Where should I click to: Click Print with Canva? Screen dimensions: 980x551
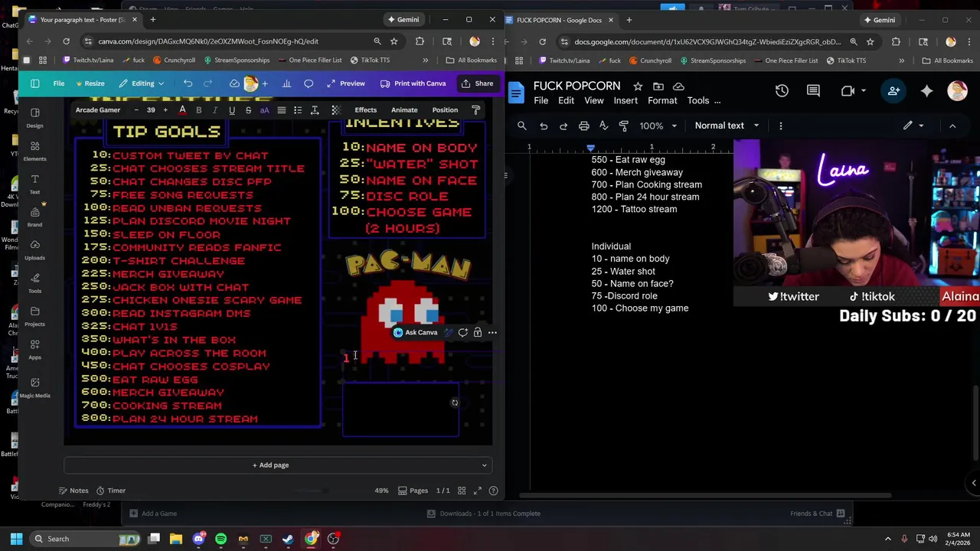413,83
